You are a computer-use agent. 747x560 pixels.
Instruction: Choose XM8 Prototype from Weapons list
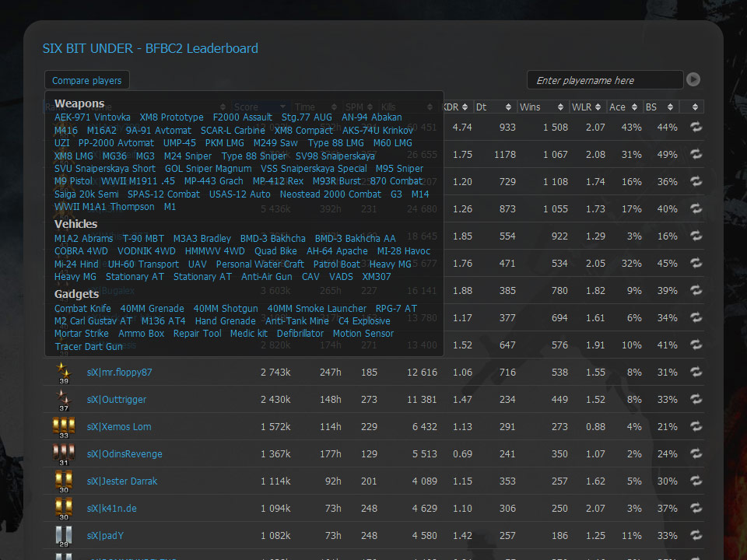click(171, 117)
